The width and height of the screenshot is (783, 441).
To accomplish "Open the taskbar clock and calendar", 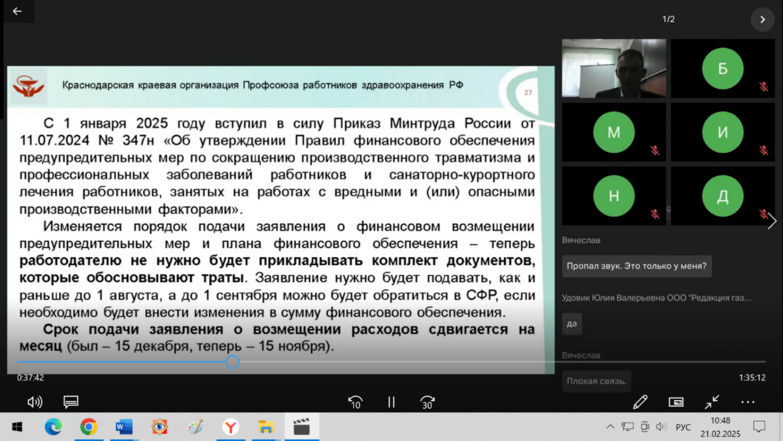I will 720,427.
